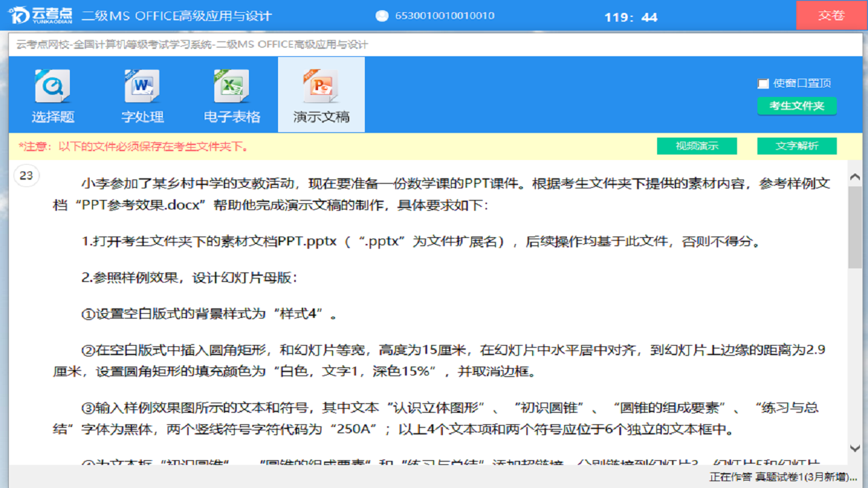This screenshot has width=868, height=488.
Task: Click the 选择题 magnifier icon
Action: pos(53,86)
